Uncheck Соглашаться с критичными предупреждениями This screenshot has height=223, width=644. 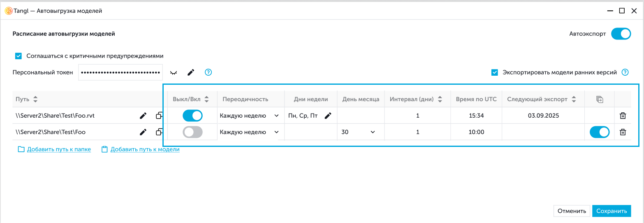click(19, 56)
